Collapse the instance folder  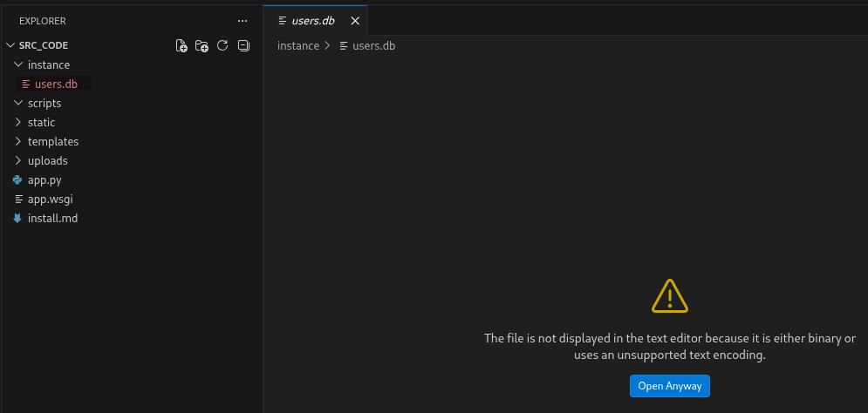click(x=17, y=64)
